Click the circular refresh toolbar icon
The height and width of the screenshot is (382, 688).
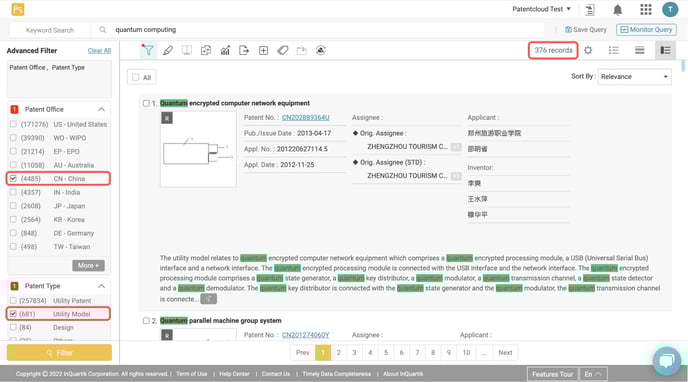[321, 50]
